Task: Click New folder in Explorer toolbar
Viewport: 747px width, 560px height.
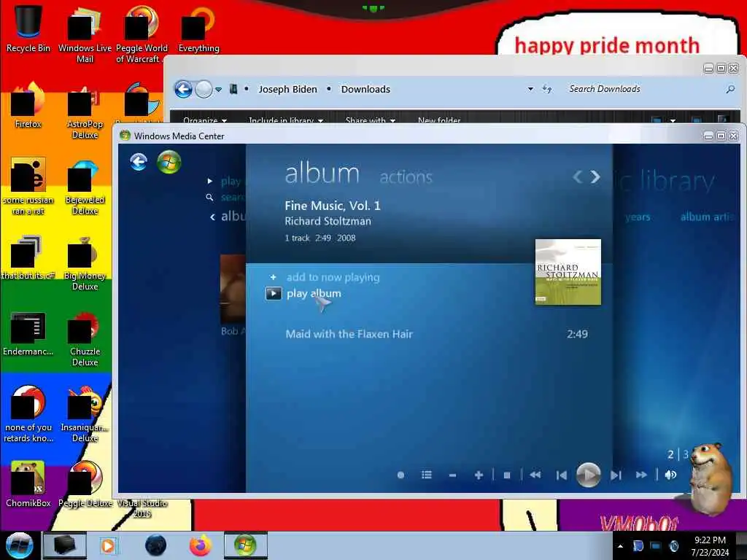Action: pos(438,120)
